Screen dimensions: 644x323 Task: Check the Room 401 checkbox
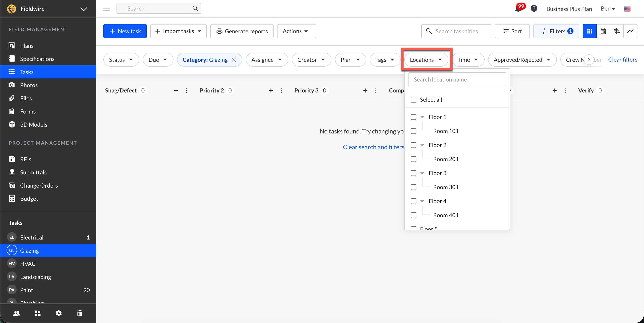(x=414, y=215)
